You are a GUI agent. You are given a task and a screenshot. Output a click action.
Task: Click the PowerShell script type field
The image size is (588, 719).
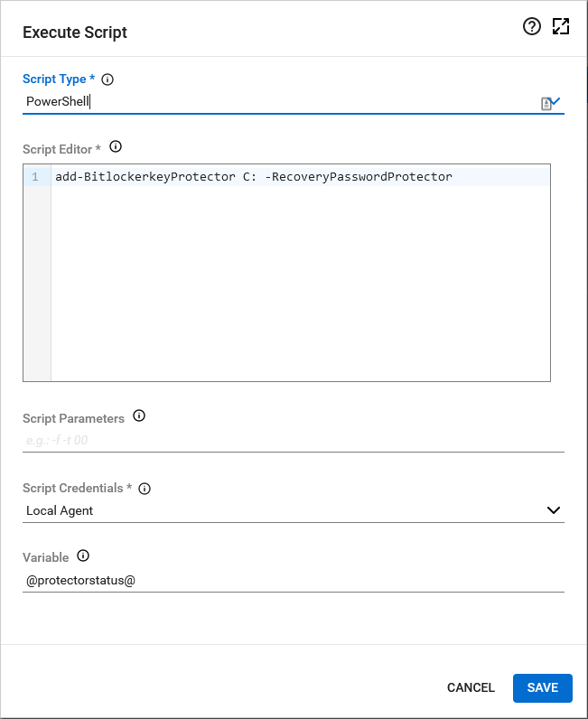[x=271, y=101]
